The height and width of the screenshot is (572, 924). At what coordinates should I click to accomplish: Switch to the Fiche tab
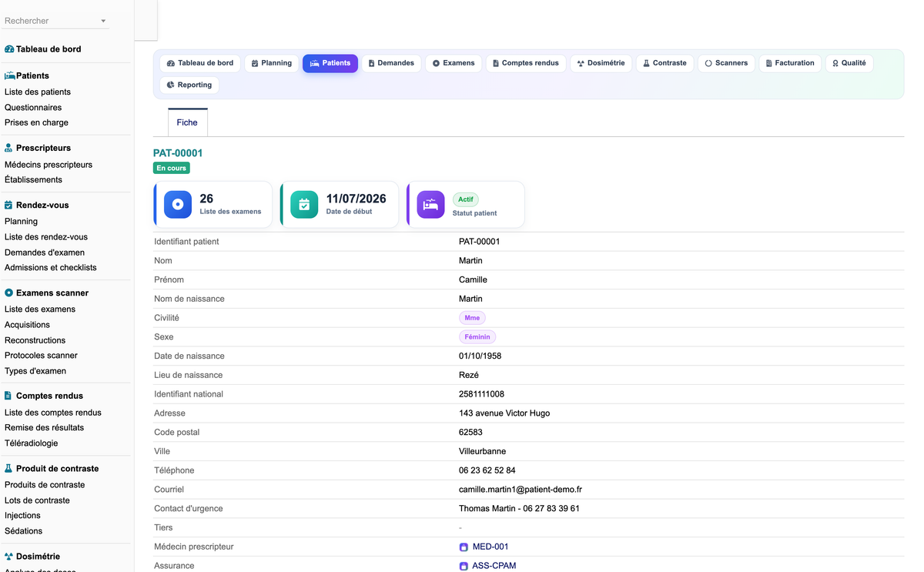coord(187,122)
